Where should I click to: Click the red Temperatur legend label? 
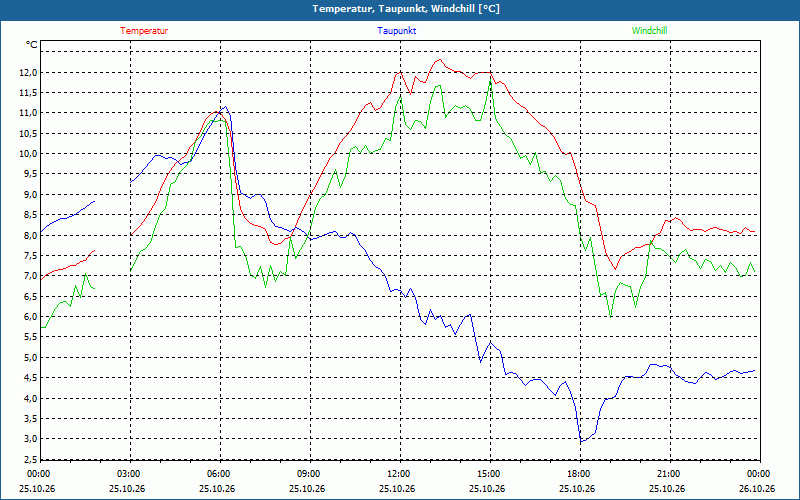144,31
